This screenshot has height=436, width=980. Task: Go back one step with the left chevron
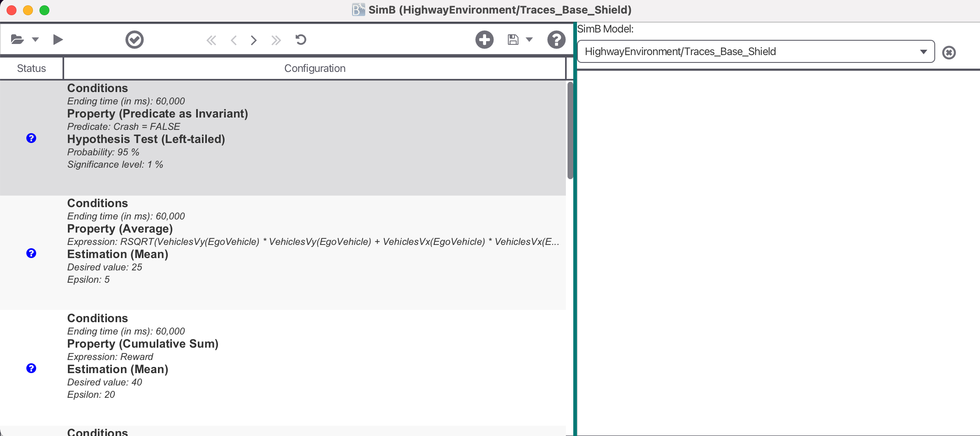pyautogui.click(x=234, y=40)
